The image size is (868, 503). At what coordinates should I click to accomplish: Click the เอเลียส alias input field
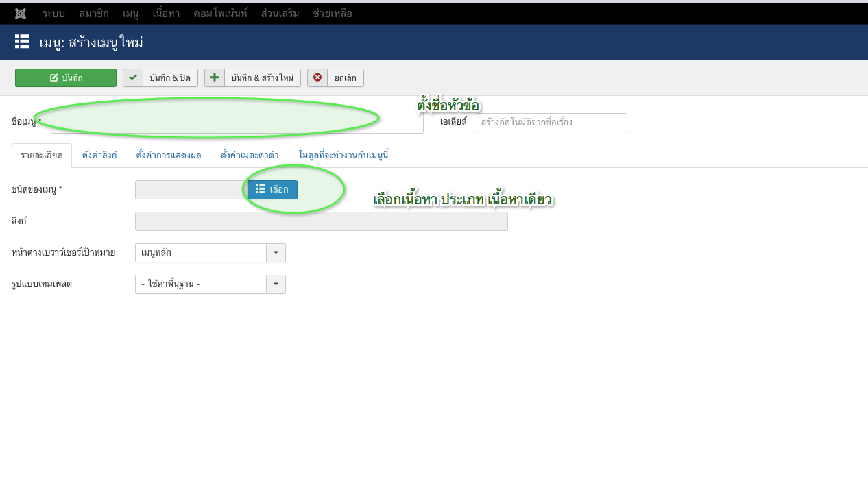(551, 123)
